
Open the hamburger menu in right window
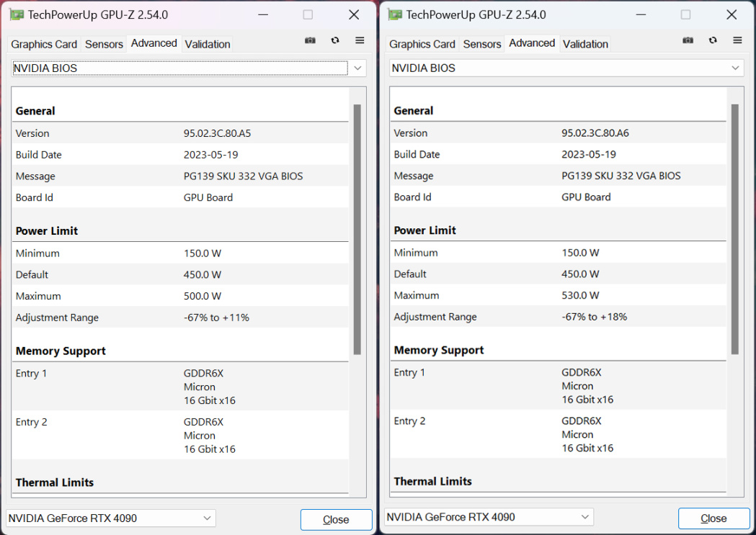coord(737,41)
